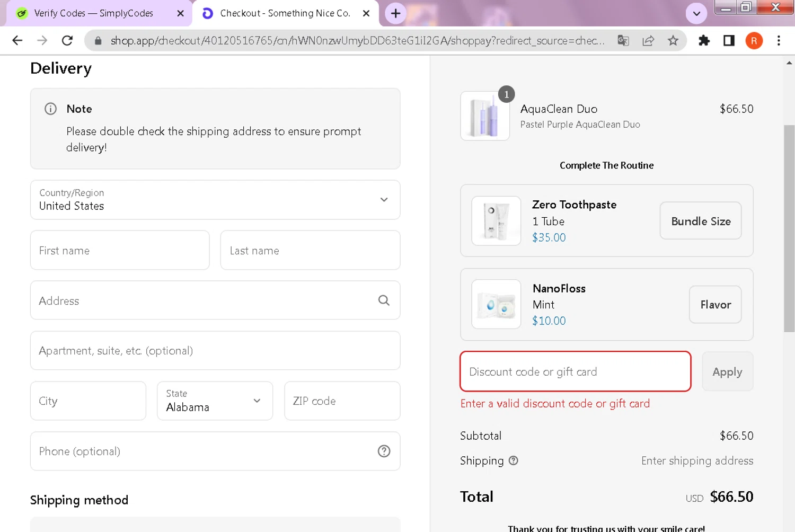This screenshot has width=795, height=532.
Task: Focus the Phone (optional) field
Action: pos(215,451)
